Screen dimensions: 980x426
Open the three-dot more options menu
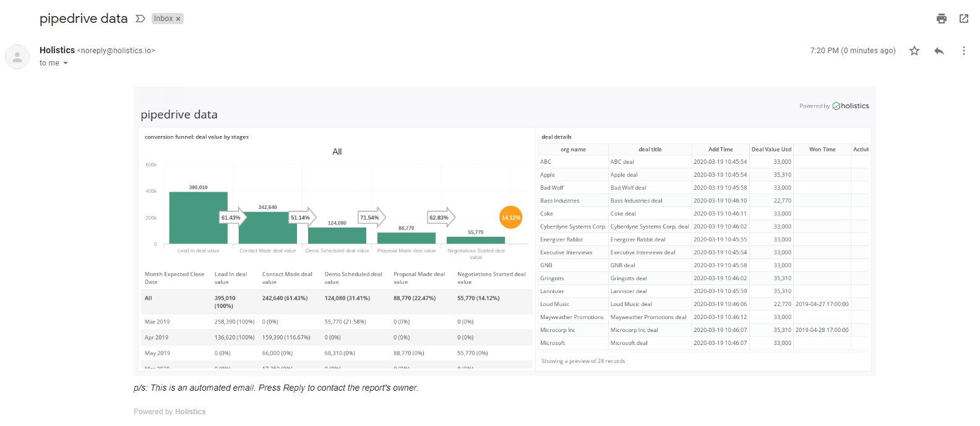963,51
